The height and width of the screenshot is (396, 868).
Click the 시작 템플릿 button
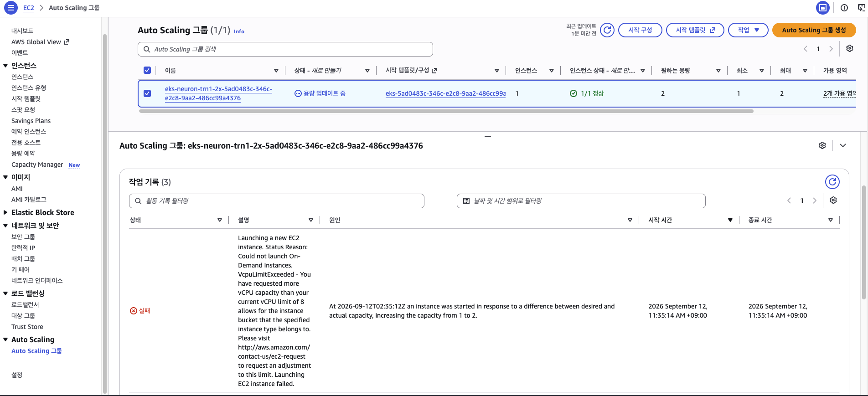tap(695, 30)
